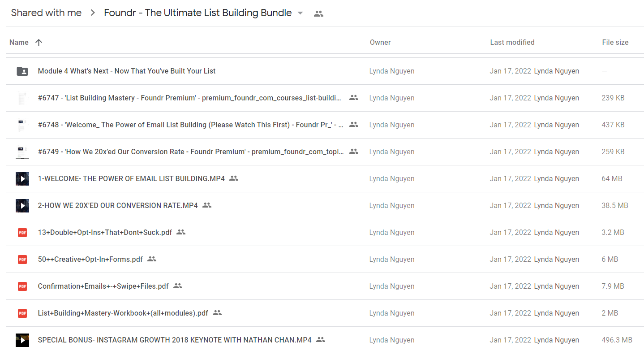Open List+Building+Mastery-Workbook+(all+modules).pdf
The image size is (644, 351).
(x=123, y=313)
